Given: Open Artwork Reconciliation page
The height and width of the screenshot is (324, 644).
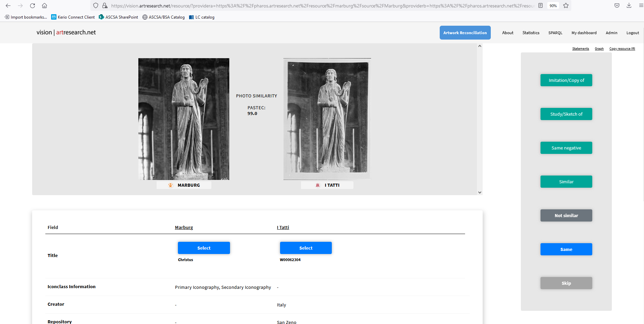Looking at the screenshot, I should tap(465, 33).
